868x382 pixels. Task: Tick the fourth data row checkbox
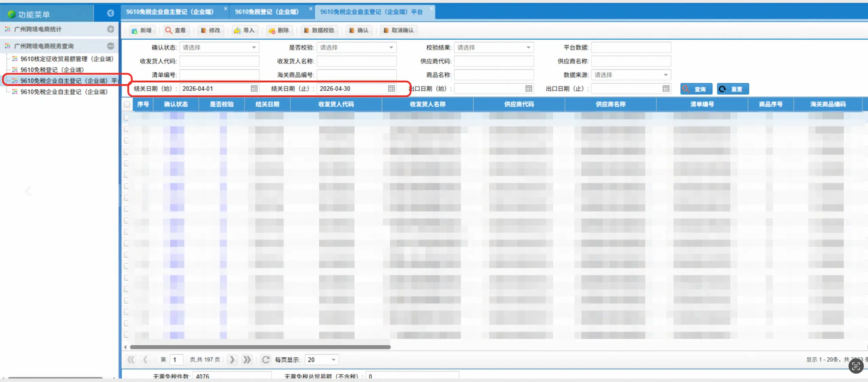point(126,152)
